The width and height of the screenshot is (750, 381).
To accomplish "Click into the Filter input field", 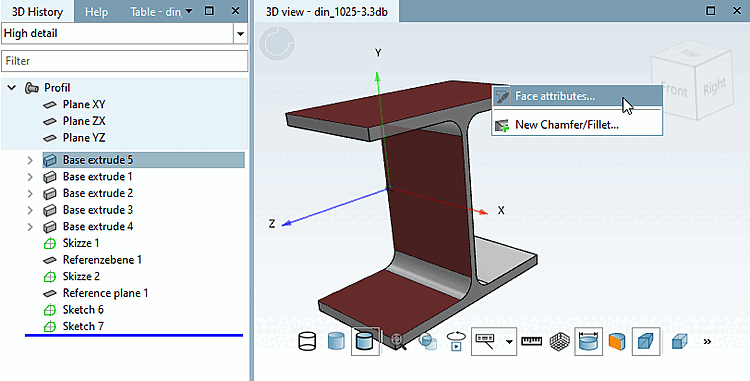I will coord(124,61).
